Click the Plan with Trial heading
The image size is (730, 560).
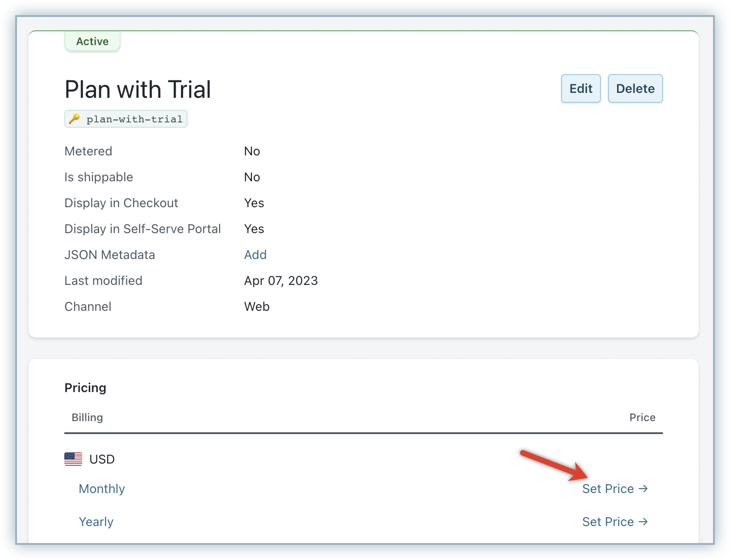[x=138, y=89]
